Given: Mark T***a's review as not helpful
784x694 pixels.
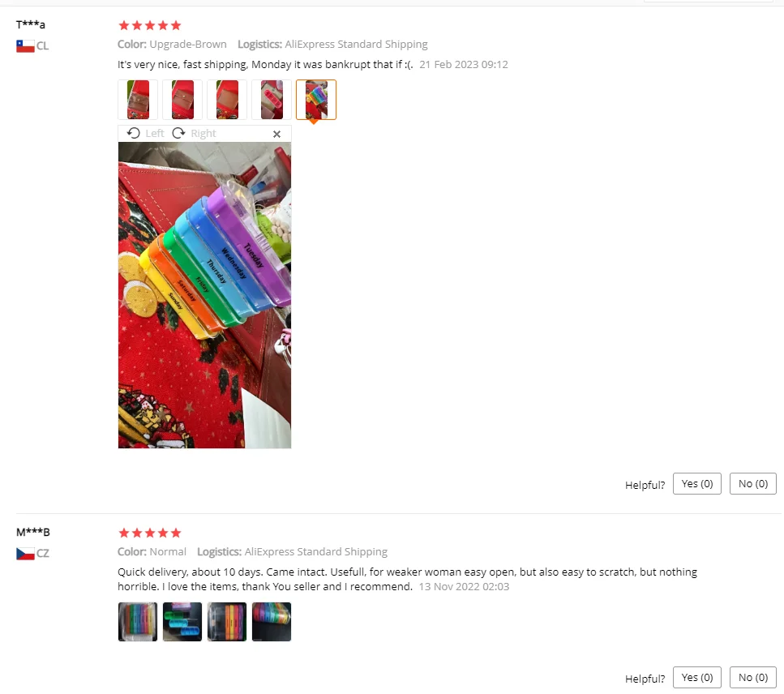Looking at the screenshot, I should tap(753, 483).
